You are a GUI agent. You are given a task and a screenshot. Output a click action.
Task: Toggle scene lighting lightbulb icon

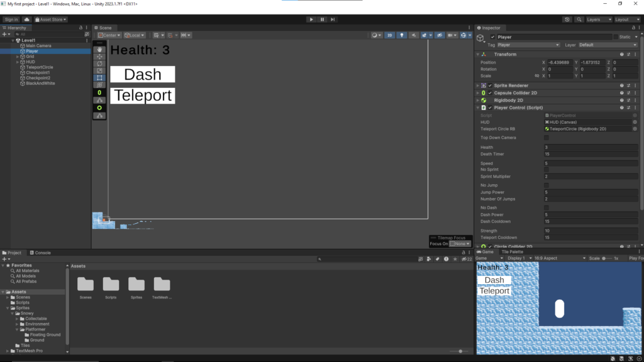click(402, 35)
